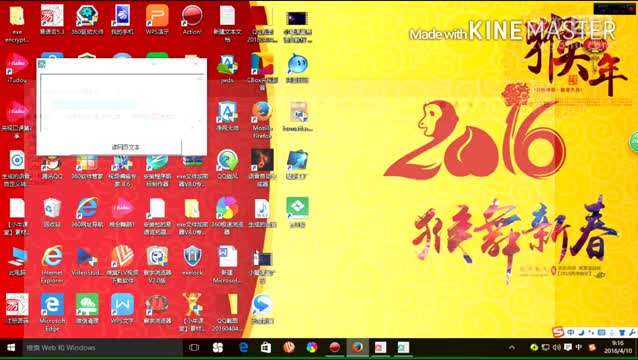Launch Edge from the taskbar

pos(243,348)
